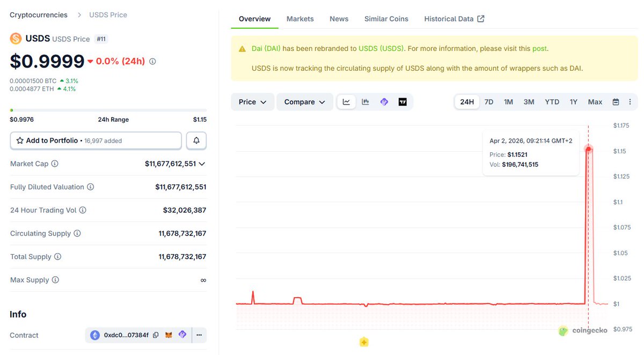Select the Max time range
This screenshot has height=355, width=644.
(595, 102)
